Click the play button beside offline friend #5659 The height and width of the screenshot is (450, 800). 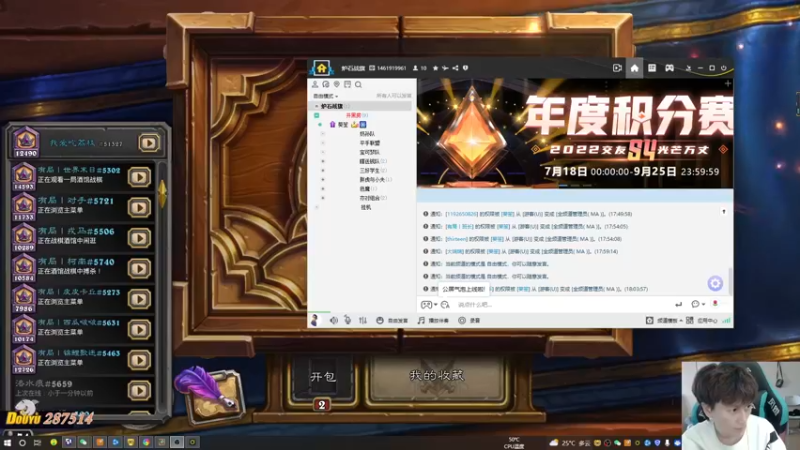pyautogui.click(x=139, y=391)
